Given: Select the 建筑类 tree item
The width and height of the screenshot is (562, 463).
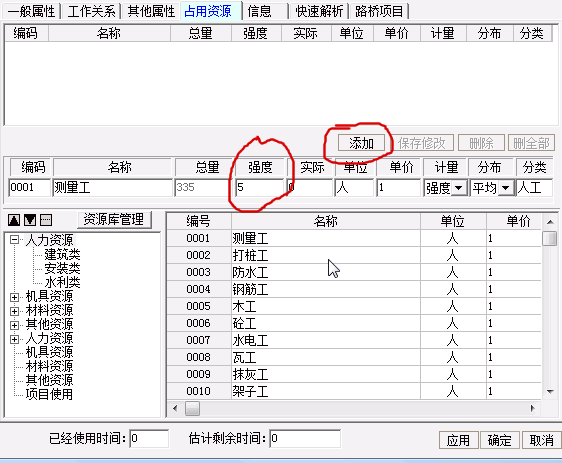Looking at the screenshot, I should [62, 254].
